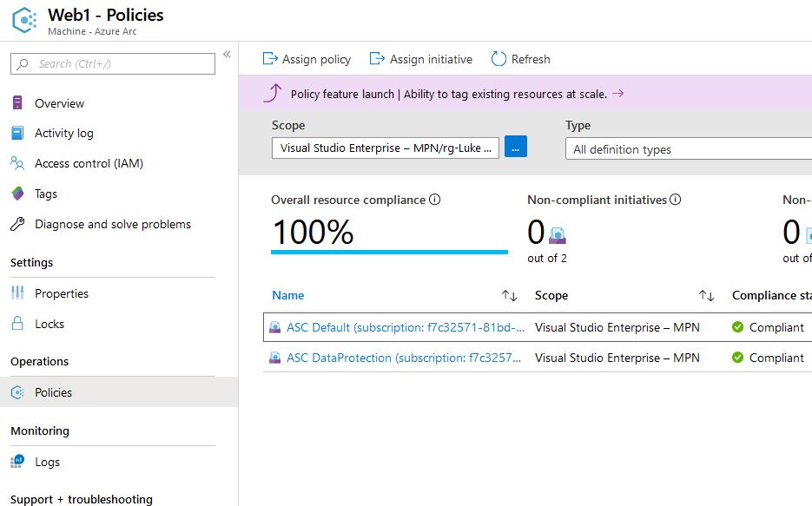Click the Assign initiative button

421,59
